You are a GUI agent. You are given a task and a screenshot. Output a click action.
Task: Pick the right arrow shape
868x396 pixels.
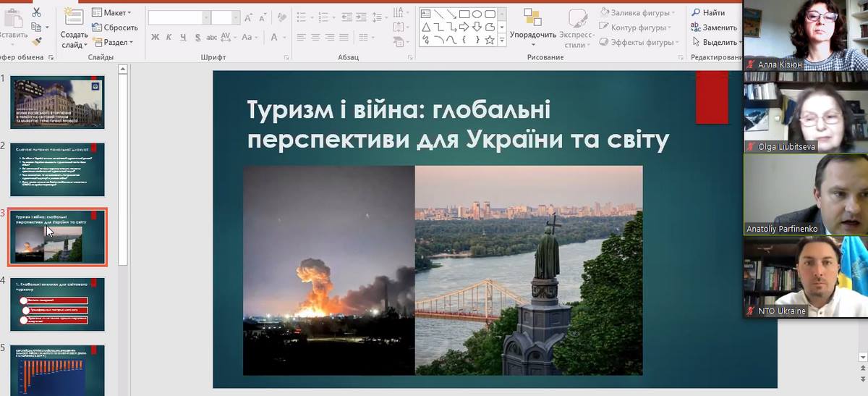click(464, 27)
